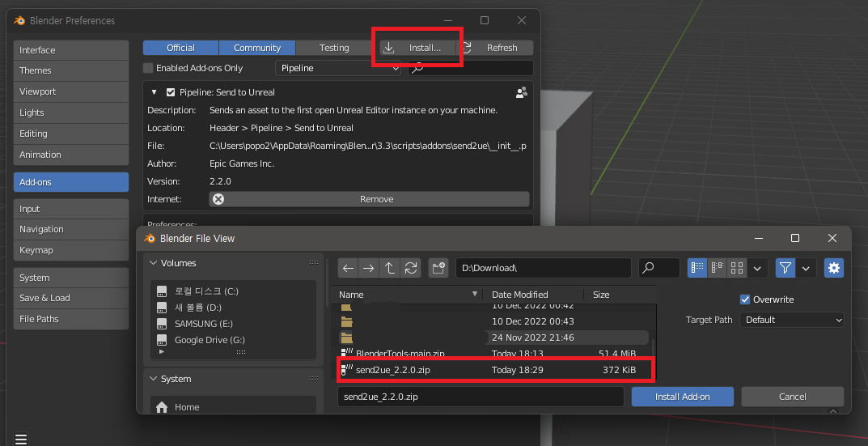868x446 pixels.
Task: Open the Pipeline category dropdown
Action: [x=337, y=68]
